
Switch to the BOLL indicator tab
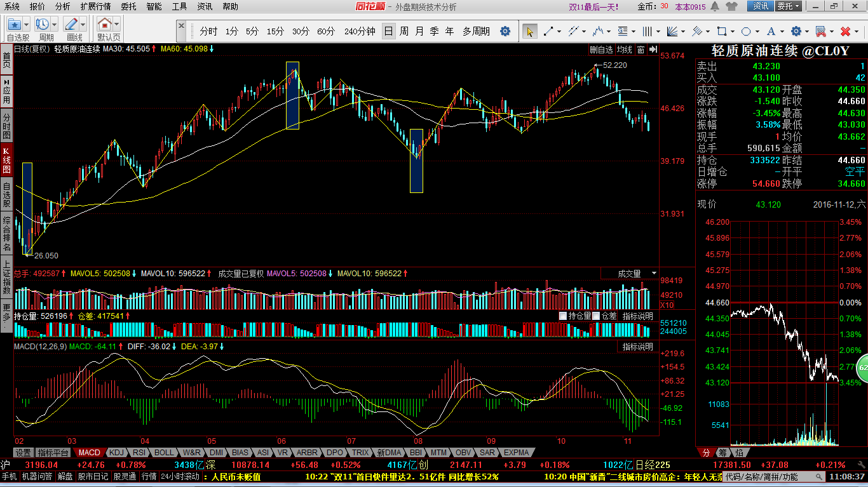click(164, 453)
